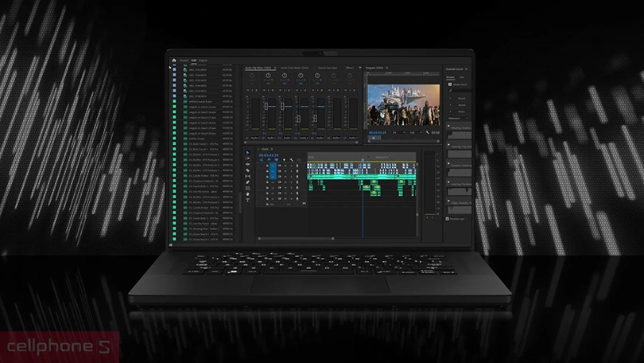Click the Program monitor timecode
The image size is (644, 363).
pos(378,132)
